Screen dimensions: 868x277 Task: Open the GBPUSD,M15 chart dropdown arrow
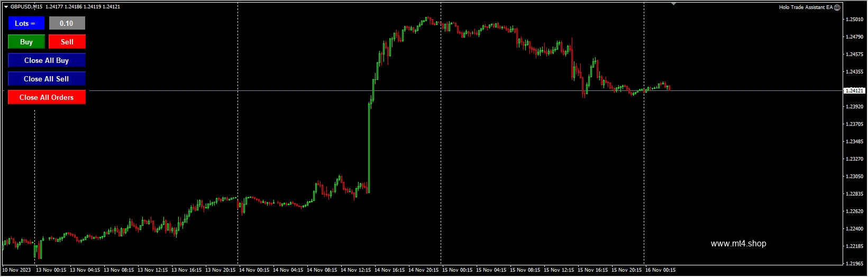click(x=6, y=7)
